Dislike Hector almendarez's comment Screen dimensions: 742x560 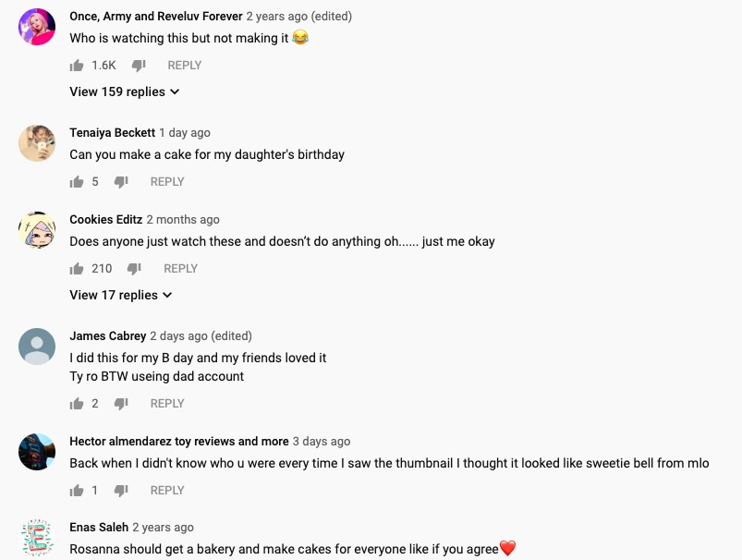point(121,491)
